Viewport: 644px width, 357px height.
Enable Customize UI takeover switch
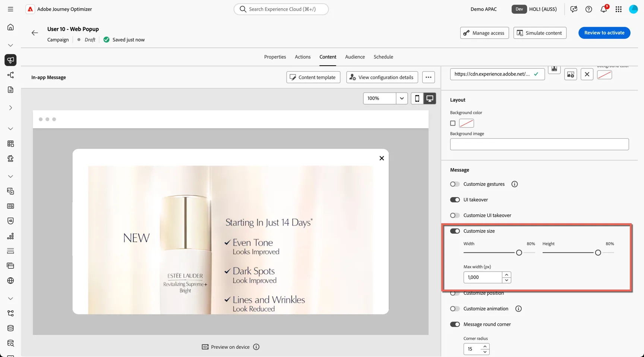point(455,215)
